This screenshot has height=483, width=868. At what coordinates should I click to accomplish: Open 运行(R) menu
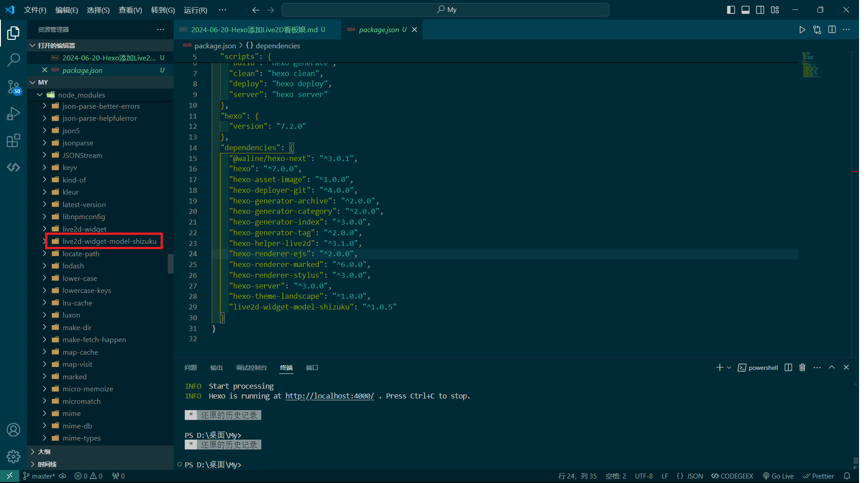196,10
